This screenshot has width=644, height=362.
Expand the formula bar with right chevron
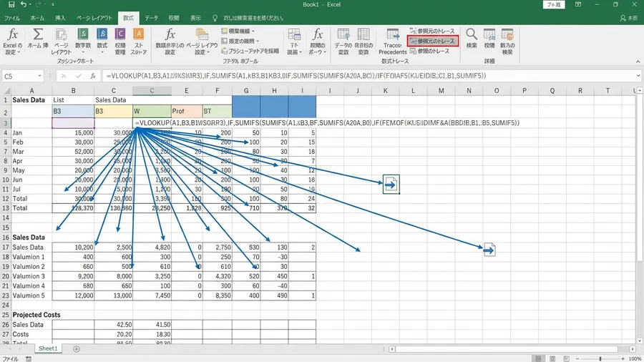[x=638, y=76]
